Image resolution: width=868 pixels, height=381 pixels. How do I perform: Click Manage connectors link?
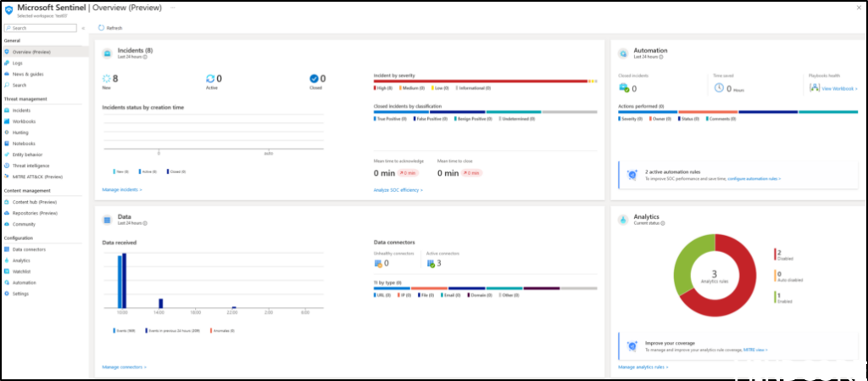pyautogui.click(x=124, y=367)
